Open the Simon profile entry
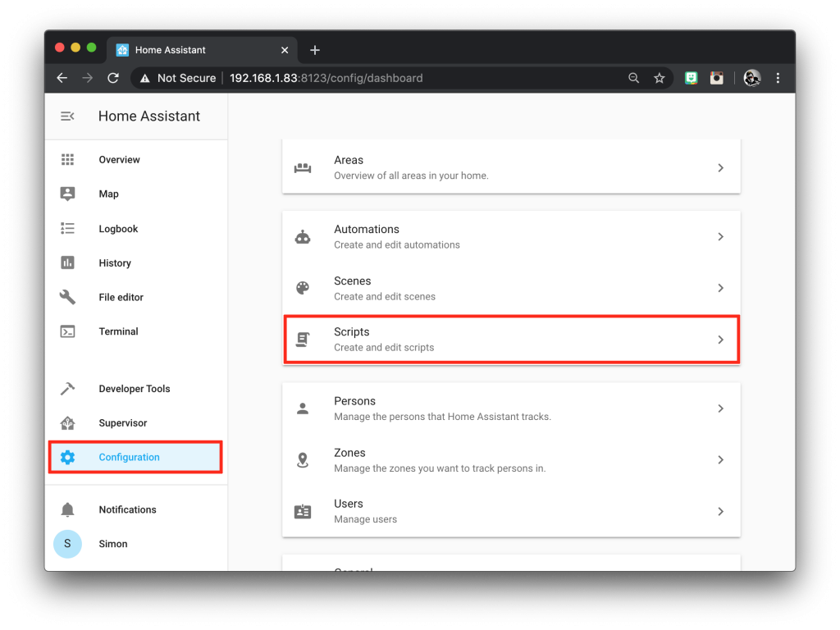This screenshot has width=840, height=630. click(136, 544)
